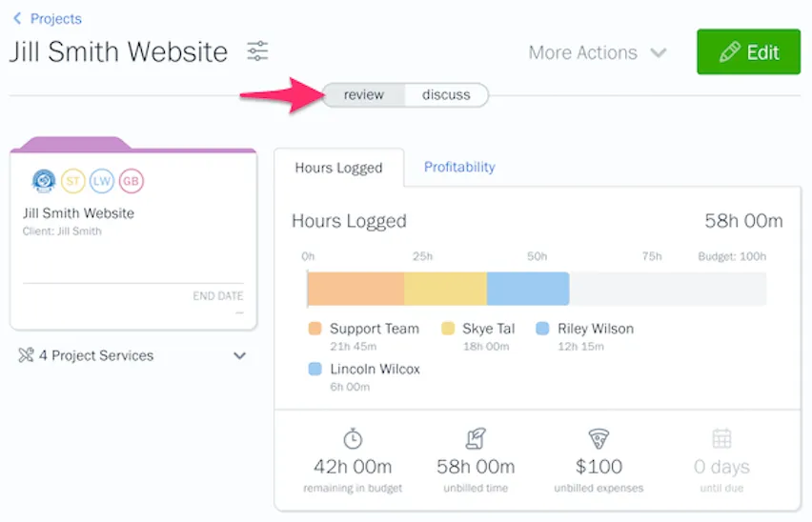Select the Hours Logged tab

[x=338, y=168]
